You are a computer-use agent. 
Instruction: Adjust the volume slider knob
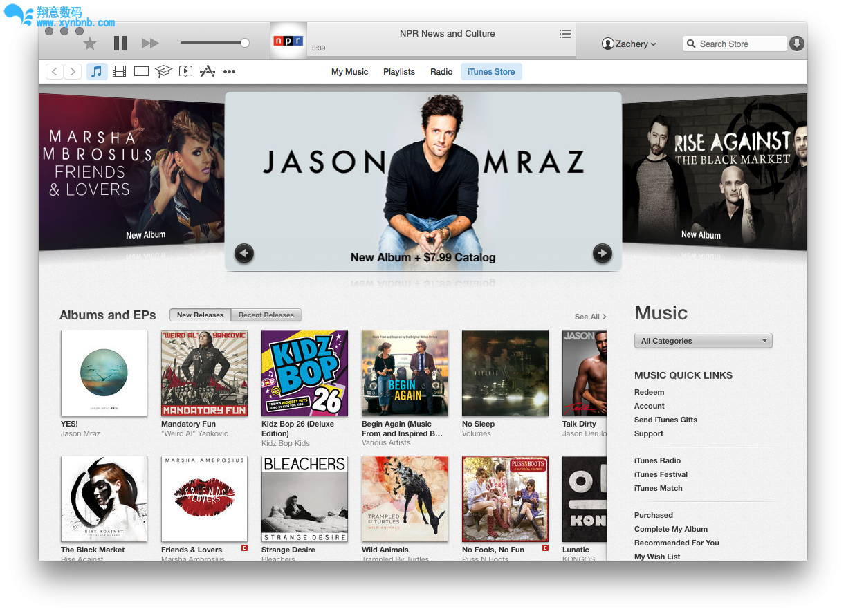tap(245, 43)
